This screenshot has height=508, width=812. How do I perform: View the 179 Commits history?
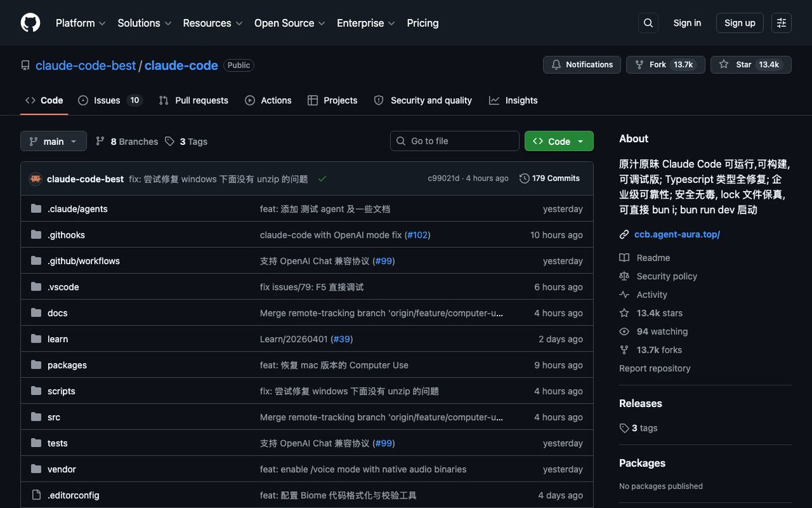(549, 179)
